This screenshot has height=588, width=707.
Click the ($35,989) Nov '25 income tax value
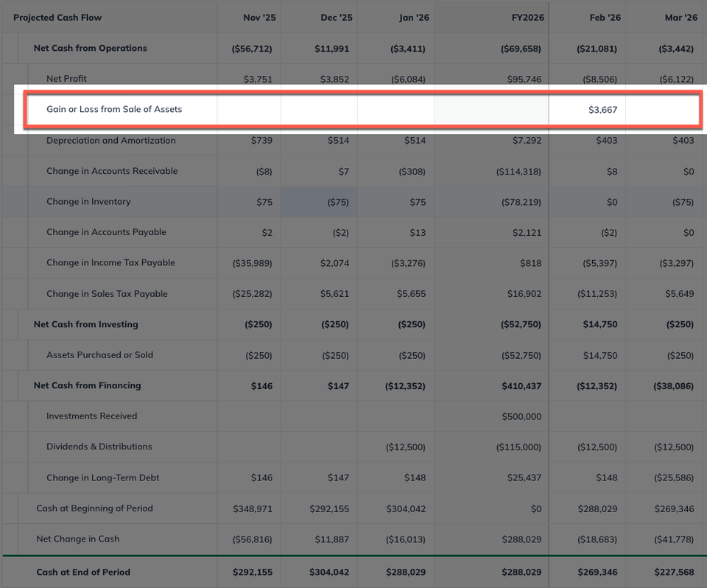pyautogui.click(x=253, y=263)
